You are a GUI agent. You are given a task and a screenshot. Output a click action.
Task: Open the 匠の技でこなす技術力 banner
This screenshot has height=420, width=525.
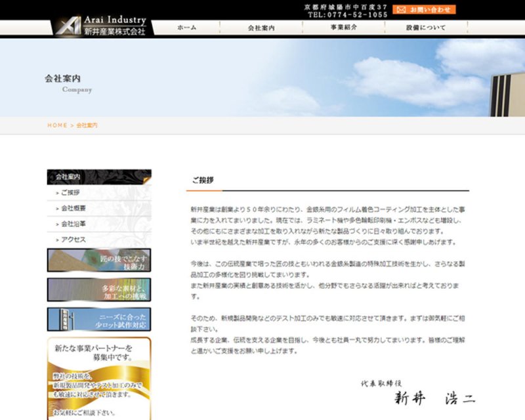pos(99,260)
